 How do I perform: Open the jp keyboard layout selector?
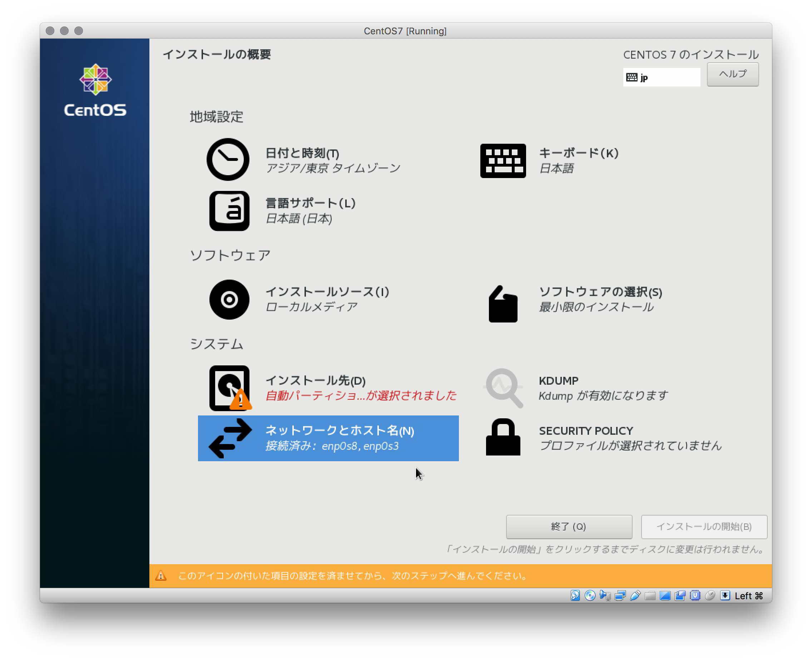click(661, 77)
